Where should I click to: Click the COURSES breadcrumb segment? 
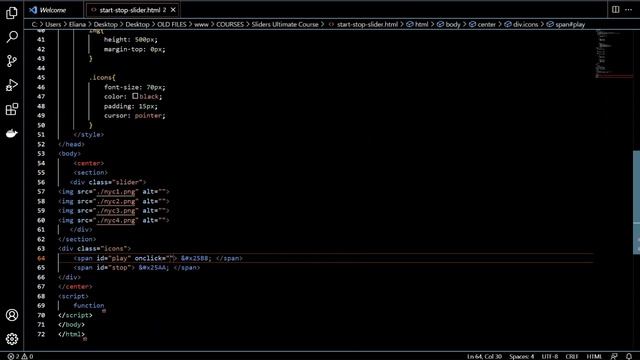click(x=230, y=24)
